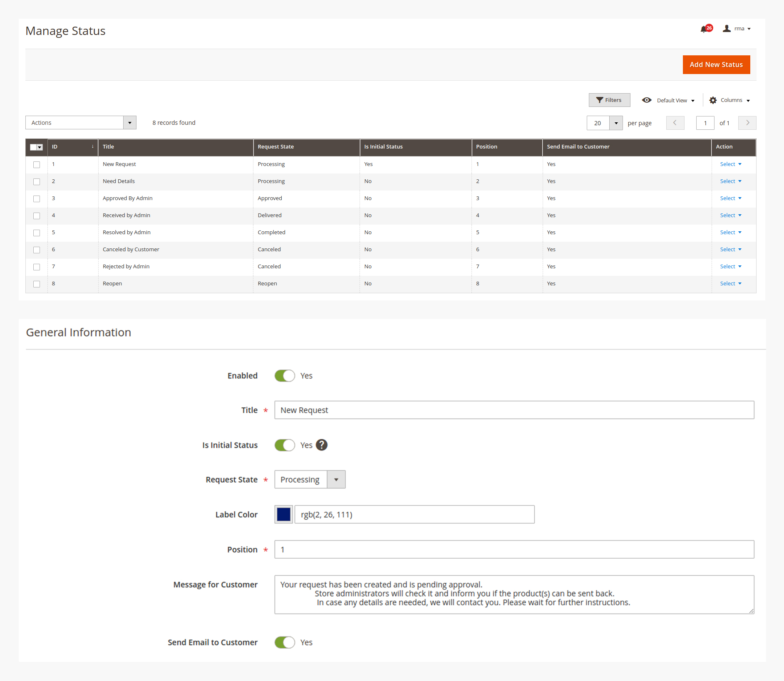Open the Request State dropdown
This screenshot has height=681, width=784.
coord(310,480)
